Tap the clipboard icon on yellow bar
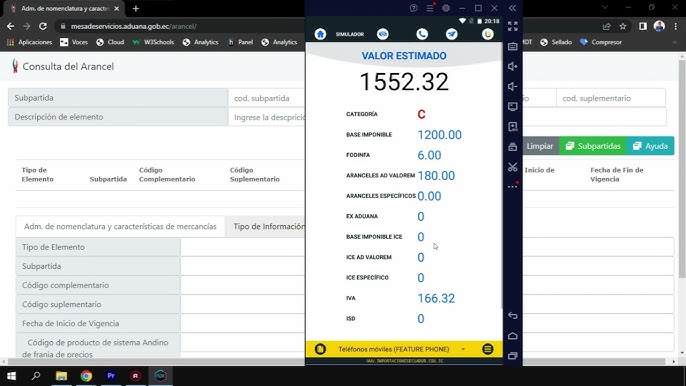The width and height of the screenshot is (686, 386). click(320, 349)
